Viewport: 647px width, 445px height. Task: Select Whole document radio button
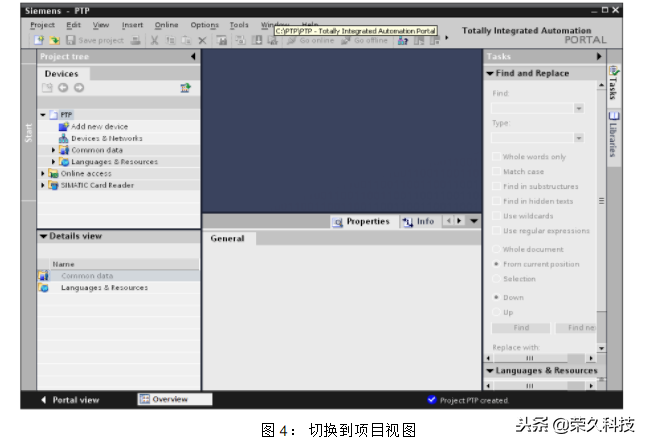coord(496,249)
